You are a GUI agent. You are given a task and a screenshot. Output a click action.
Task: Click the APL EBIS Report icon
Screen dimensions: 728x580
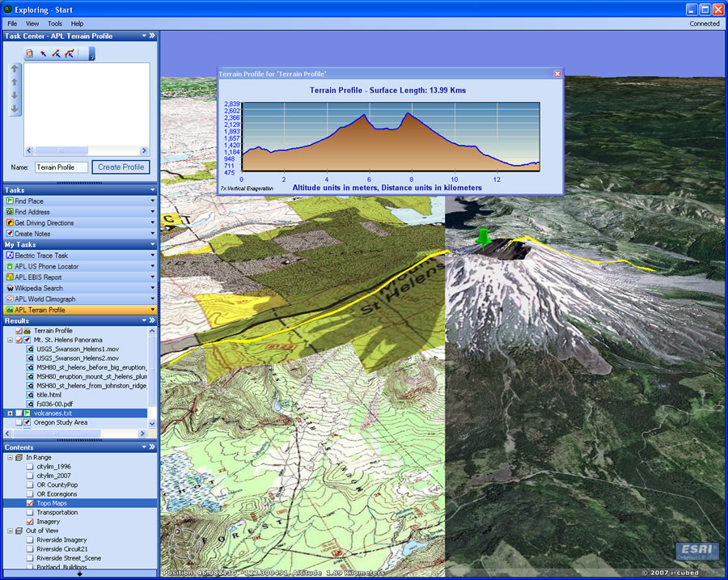[x=10, y=277]
